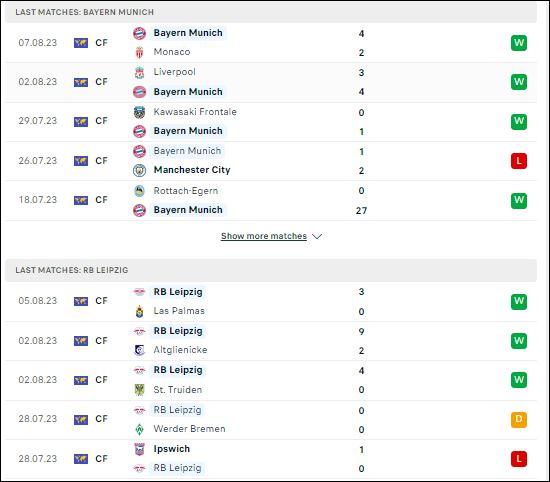Click the St. Truiden crest icon
The width and height of the screenshot is (550, 482).
coord(139,390)
